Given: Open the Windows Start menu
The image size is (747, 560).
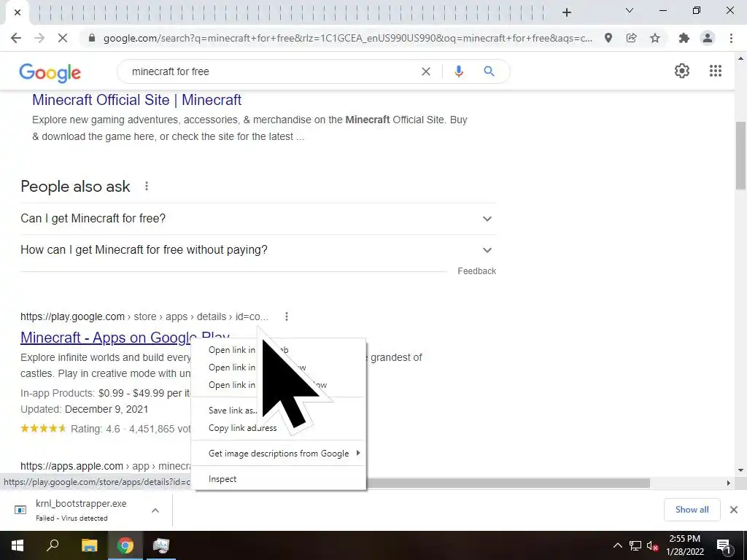Looking at the screenshot, I should pos(18,545).
